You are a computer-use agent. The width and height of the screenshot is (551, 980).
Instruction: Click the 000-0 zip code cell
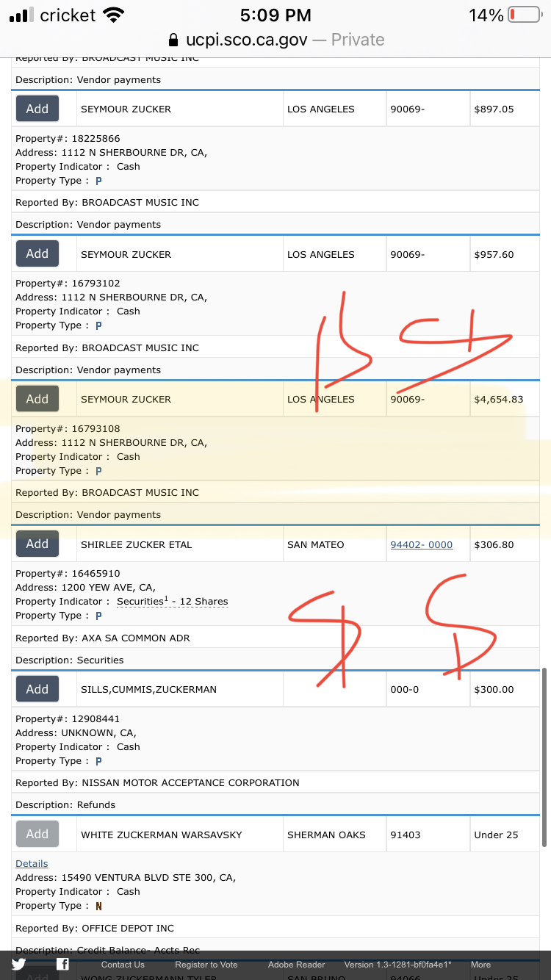click(x=427, y=690)
